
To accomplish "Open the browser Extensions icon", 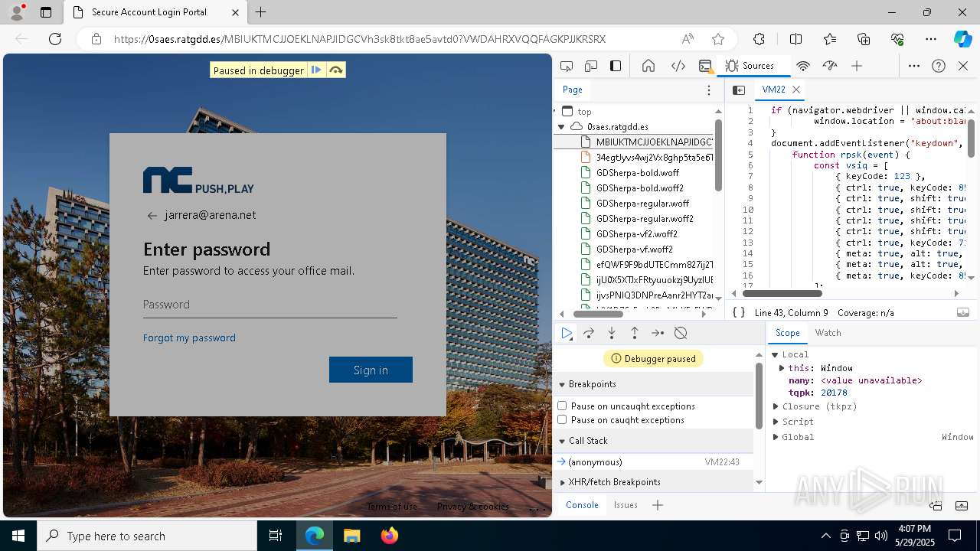I will click(759, 39).
